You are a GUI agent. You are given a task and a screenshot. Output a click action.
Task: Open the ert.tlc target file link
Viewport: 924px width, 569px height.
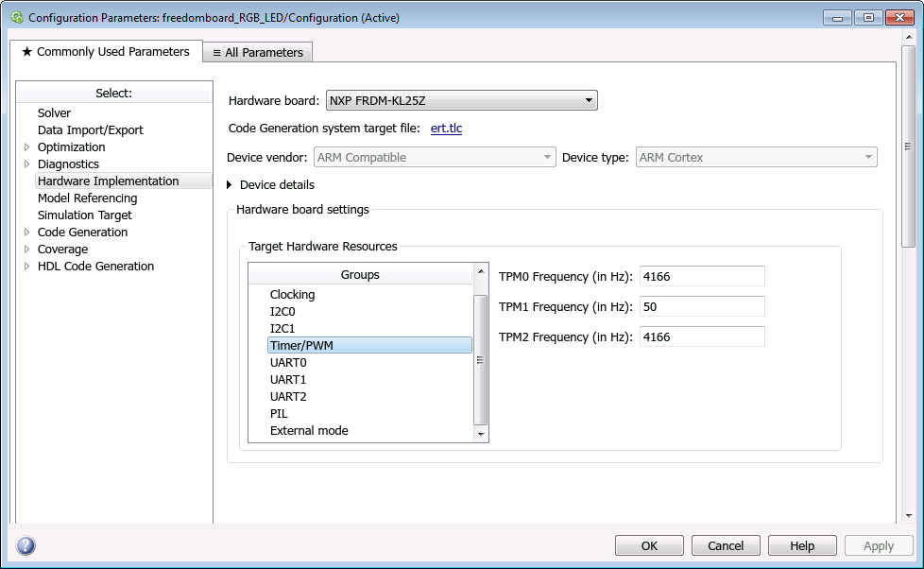[x=446, y=129]
